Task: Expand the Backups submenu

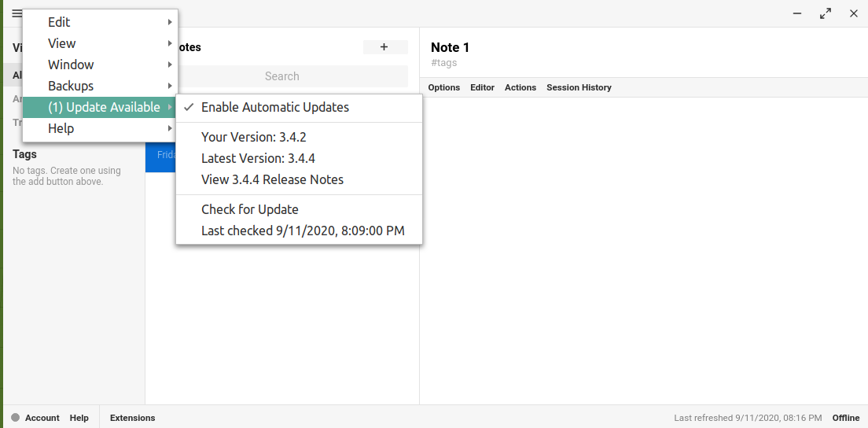Action: (100, 86)
